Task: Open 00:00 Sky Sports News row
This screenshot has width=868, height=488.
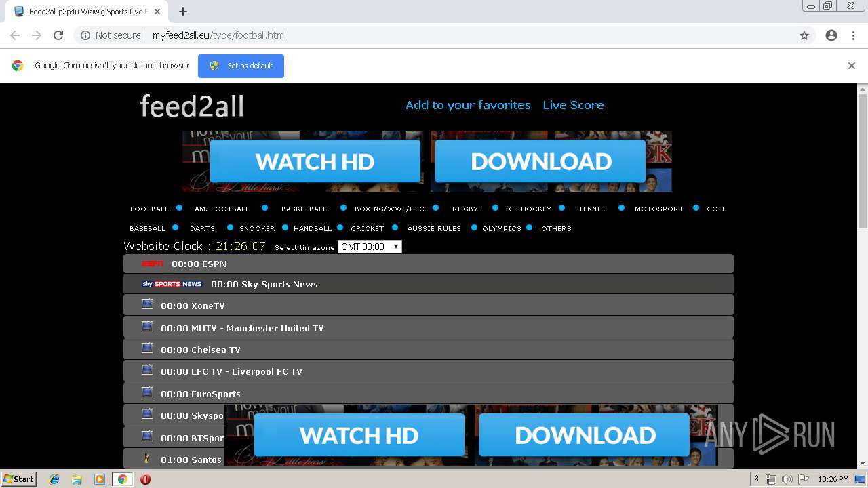Action: pos(429,284)
